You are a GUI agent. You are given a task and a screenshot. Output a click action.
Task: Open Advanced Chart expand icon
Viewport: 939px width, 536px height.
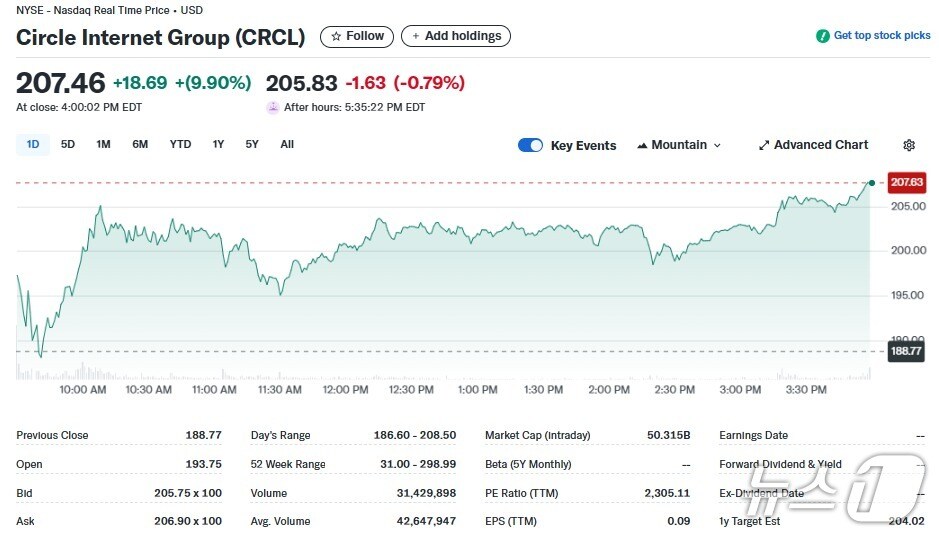tap(764, 145)
